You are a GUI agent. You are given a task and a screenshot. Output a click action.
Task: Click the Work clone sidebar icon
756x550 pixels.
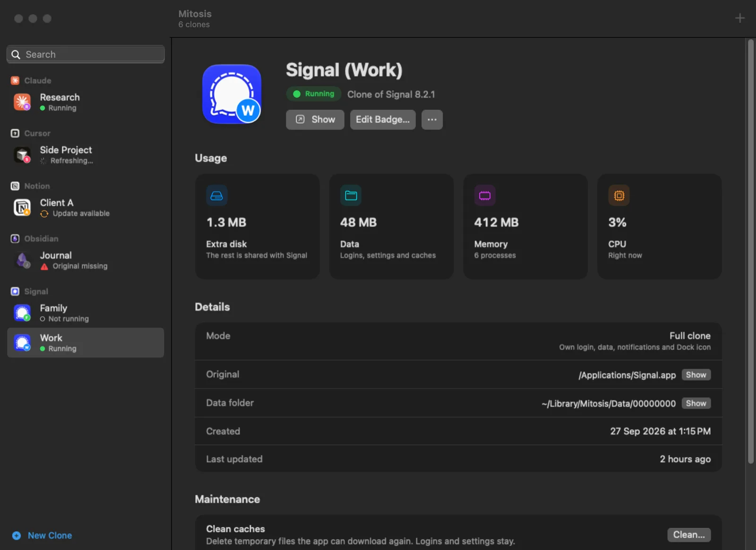(22, 343)
